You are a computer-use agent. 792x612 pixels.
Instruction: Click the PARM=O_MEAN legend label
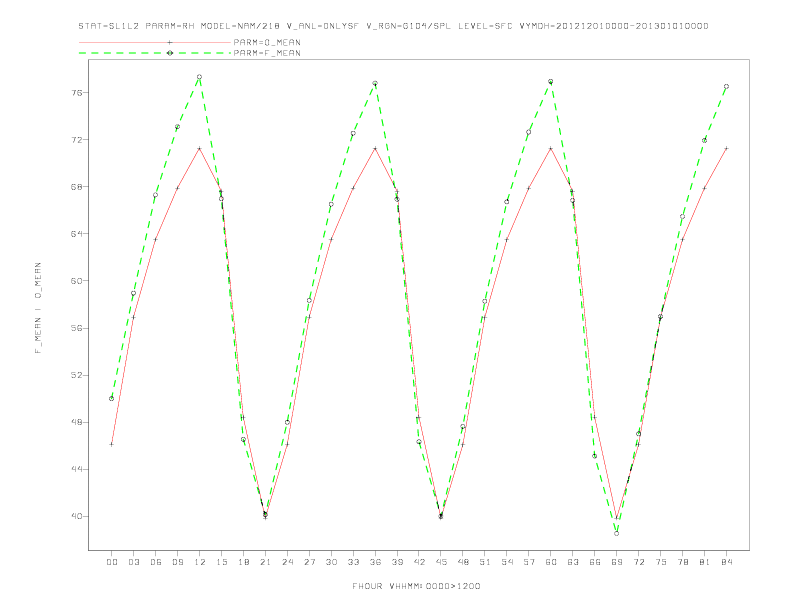[267, 42]
